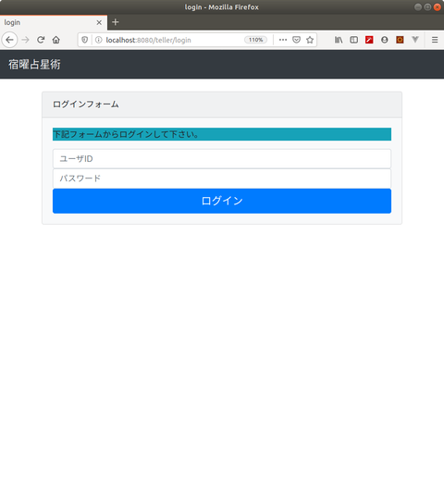This screenshot has width=444, height=504.
Task: Open a new browser tab
Action: click(x=116, y=22)
